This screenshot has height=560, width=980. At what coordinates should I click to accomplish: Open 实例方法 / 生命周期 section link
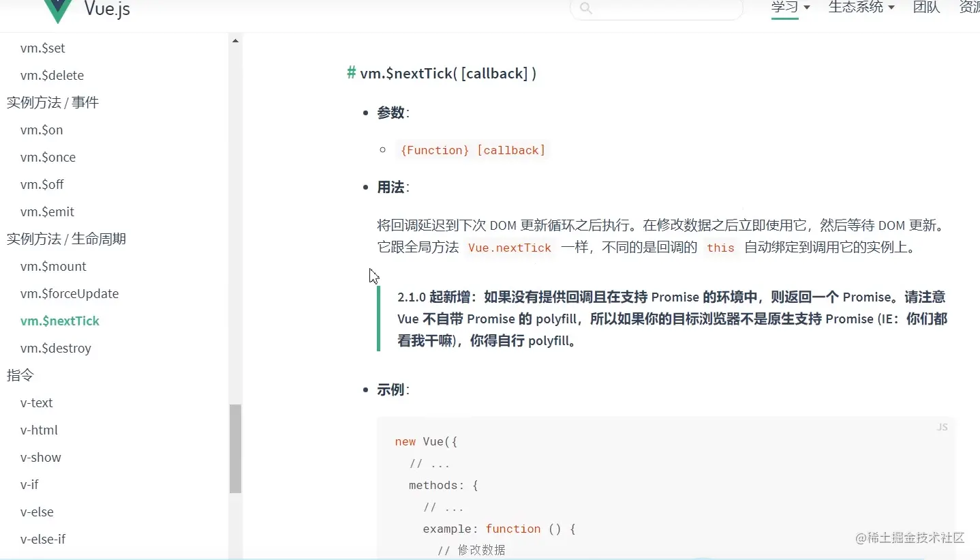[66, 239]
